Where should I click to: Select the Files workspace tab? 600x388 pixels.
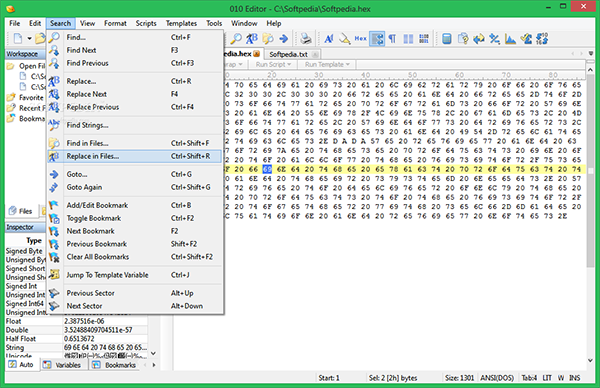coord(21,211)
